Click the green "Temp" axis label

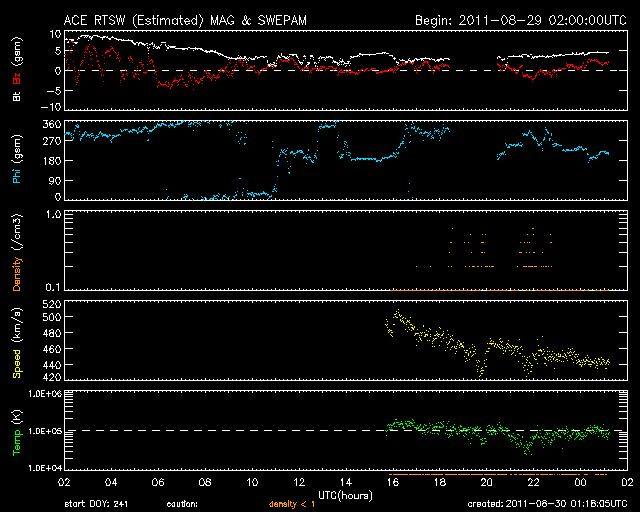click(x=17, y=442)
